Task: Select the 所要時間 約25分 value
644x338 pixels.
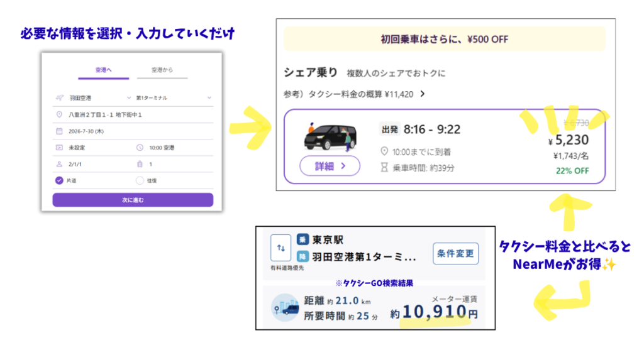Action: [341, 316]
